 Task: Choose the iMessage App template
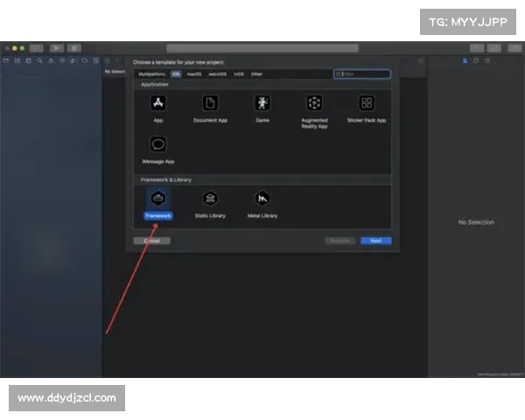coord(158,145)
